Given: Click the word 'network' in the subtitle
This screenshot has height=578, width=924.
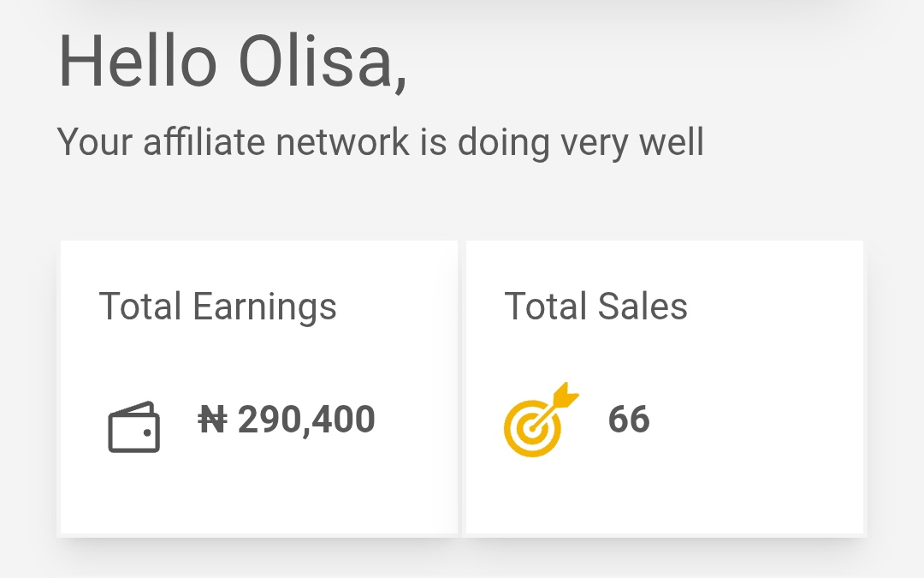Looking at the screenshot, I should (x=342, y=142).
